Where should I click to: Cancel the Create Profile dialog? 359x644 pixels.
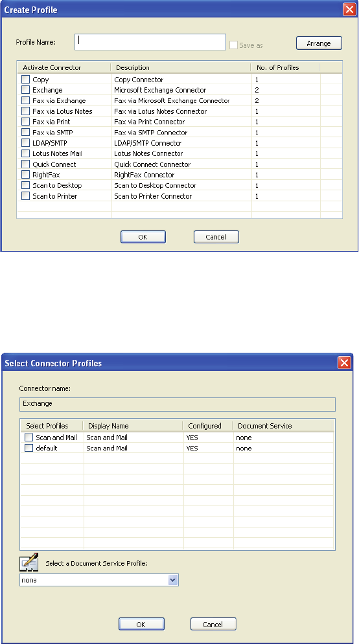pos(216,237)
